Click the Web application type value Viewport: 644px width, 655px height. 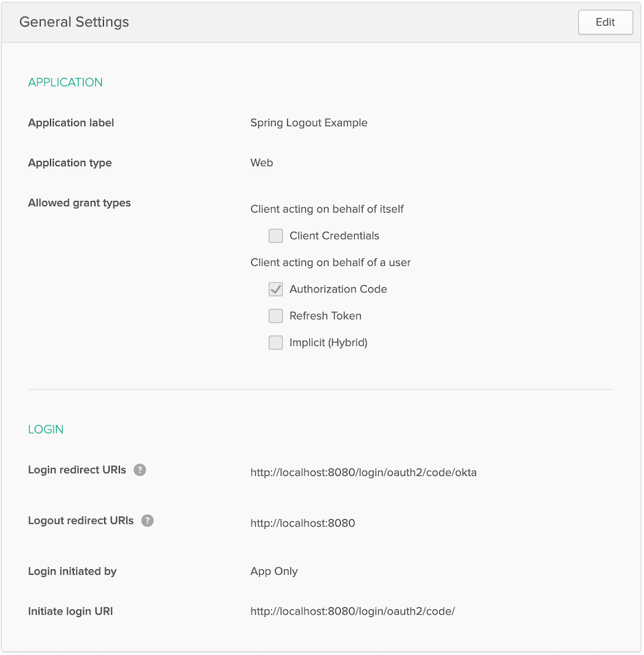click(x=261, y=163)
